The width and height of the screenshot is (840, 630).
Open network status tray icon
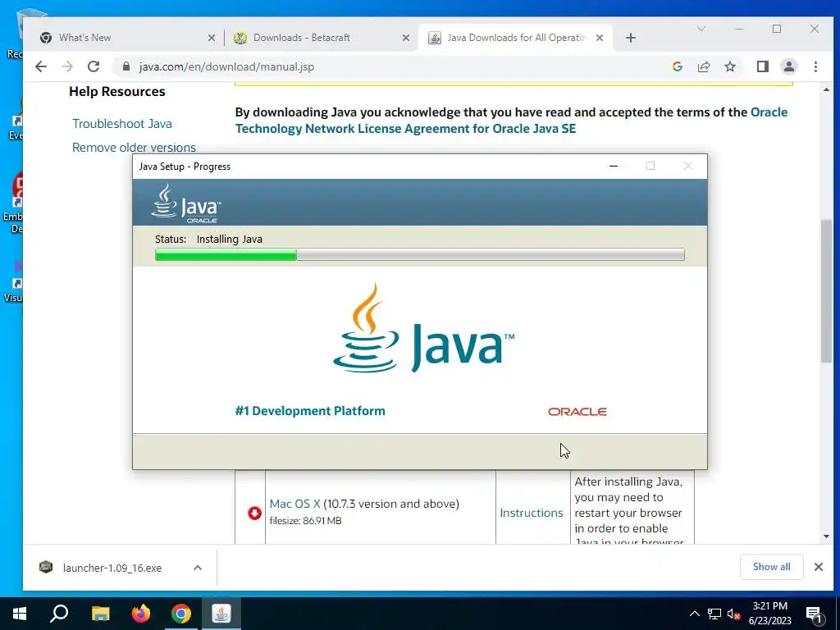click(714, 614)
